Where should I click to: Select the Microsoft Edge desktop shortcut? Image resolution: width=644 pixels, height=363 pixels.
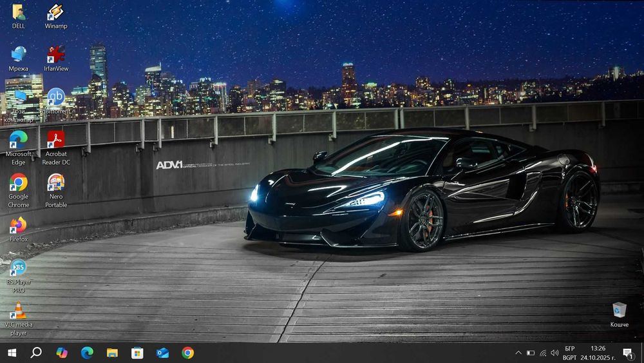coord(18,148)
